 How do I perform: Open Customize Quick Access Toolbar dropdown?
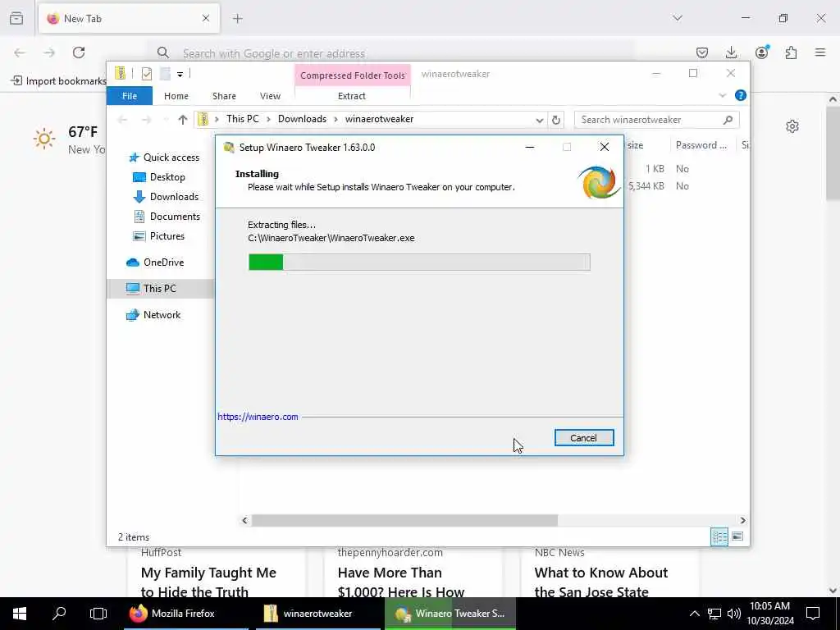(180, 74)
